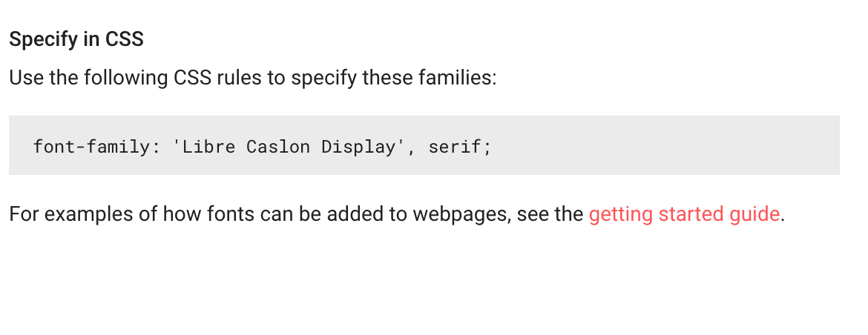This screenshot has height=335, width=868.
Task: Click the 'Use the following CSS rules' sentence
Action: (x=253, y=78)
